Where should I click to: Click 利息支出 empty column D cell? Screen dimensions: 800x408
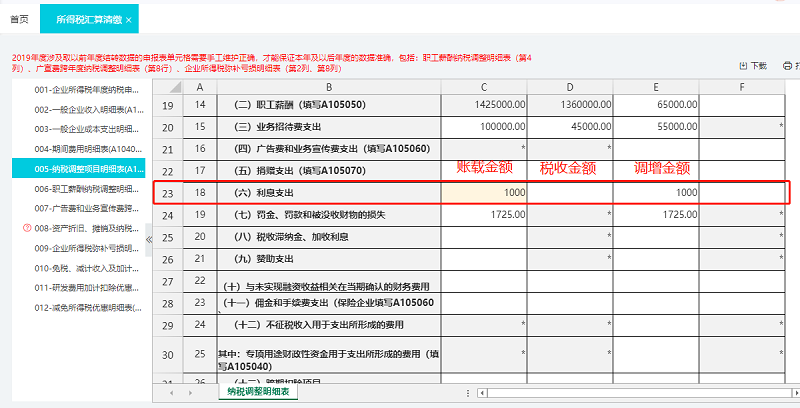570,193
